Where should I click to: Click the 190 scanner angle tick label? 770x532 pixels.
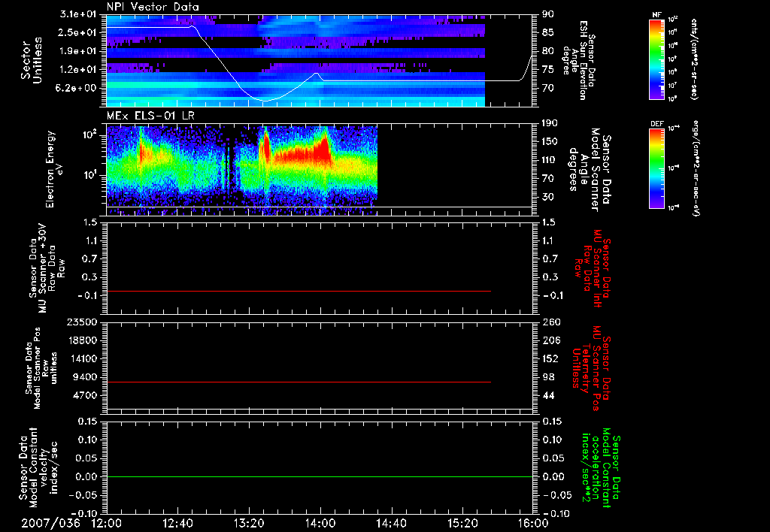click(x=551, y=123)
